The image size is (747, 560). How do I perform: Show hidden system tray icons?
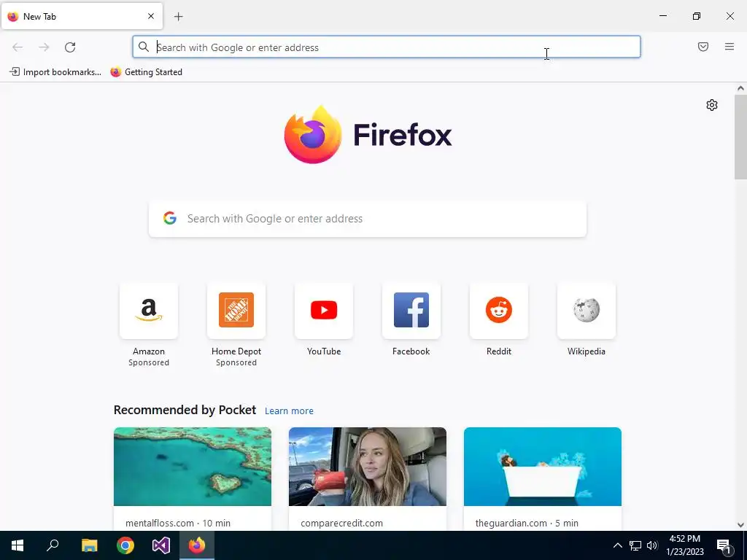617,545
